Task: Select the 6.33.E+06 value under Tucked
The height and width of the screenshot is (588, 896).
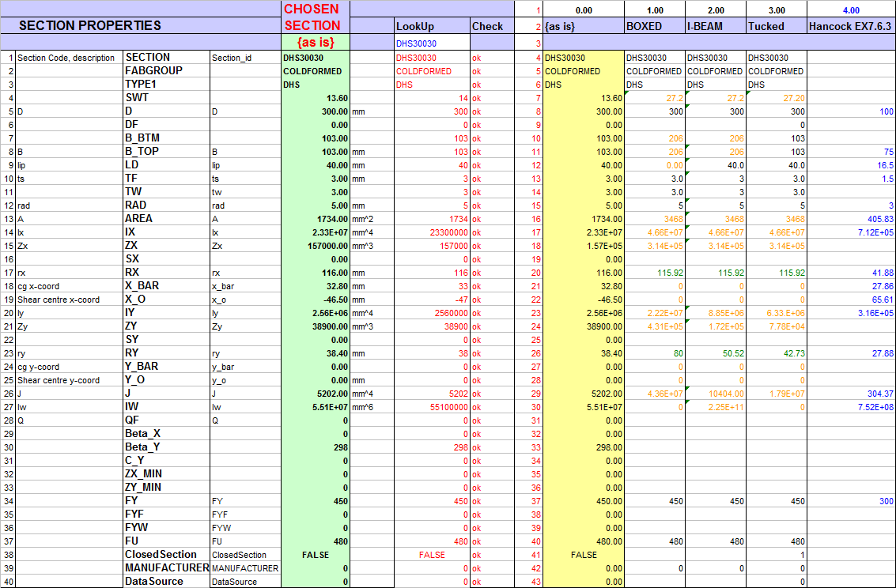Action: 777,313
